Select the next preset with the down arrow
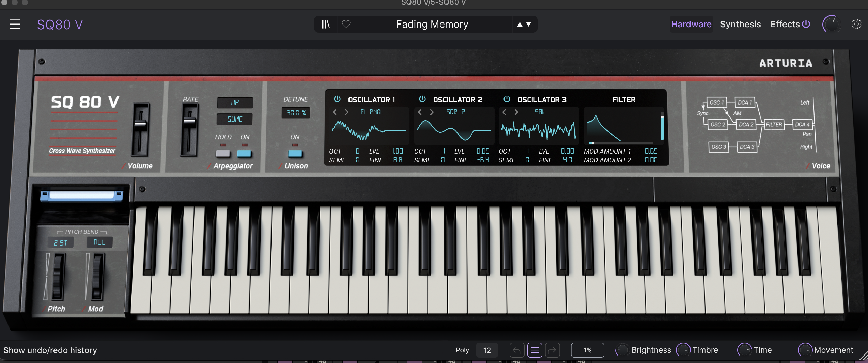The width and height of the screenshot is (868, 363). [528, 24]
